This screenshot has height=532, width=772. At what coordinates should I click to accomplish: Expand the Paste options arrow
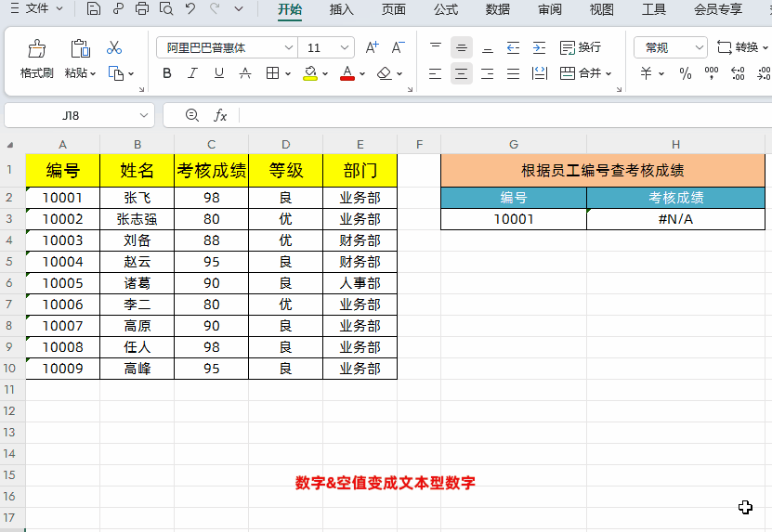click(93, 73)
